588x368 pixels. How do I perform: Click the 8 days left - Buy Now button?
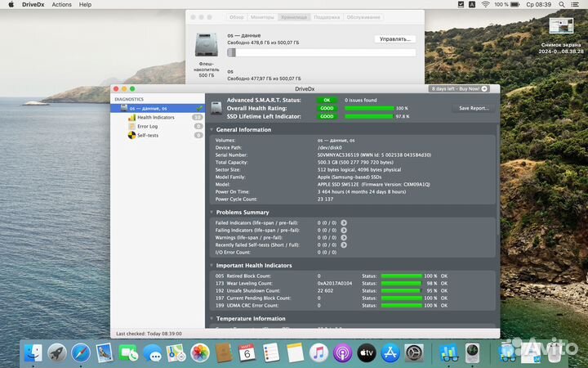[x=459, y=89]
